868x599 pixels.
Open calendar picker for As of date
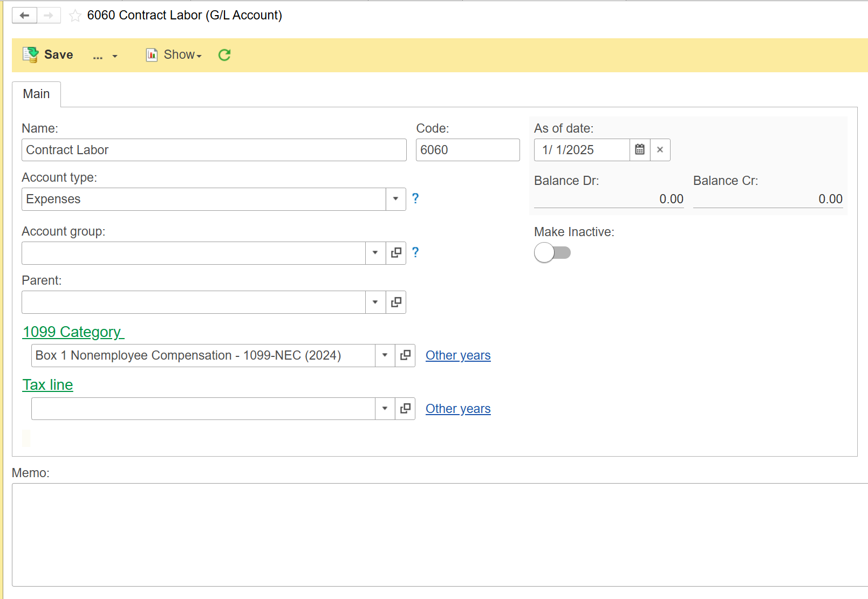pos(640,150)
